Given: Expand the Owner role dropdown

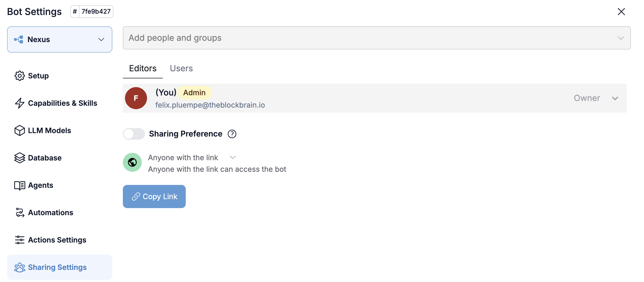Looking at the screenshot, I should click(615, 98).
